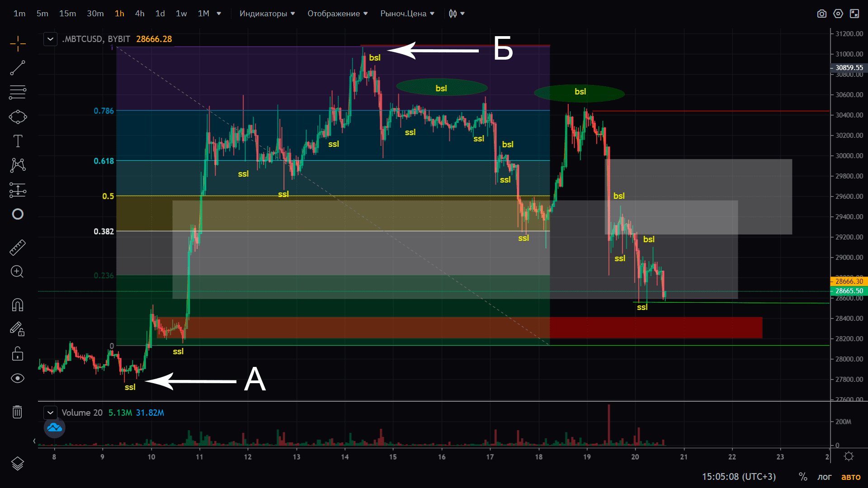Image resolution: width=868 pixels, height=488 pixels.
Task: Open the time axis settings gear
Action: tap(849, 456)
